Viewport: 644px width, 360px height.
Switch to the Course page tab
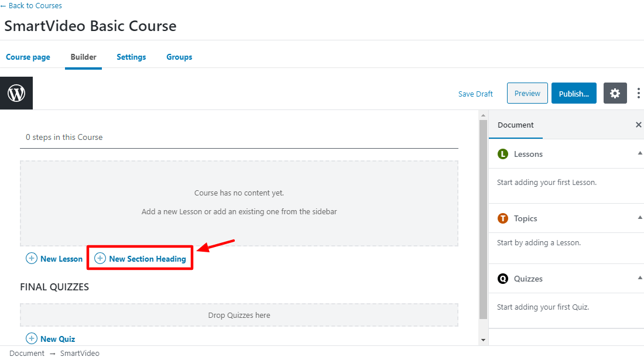(28, 57)
